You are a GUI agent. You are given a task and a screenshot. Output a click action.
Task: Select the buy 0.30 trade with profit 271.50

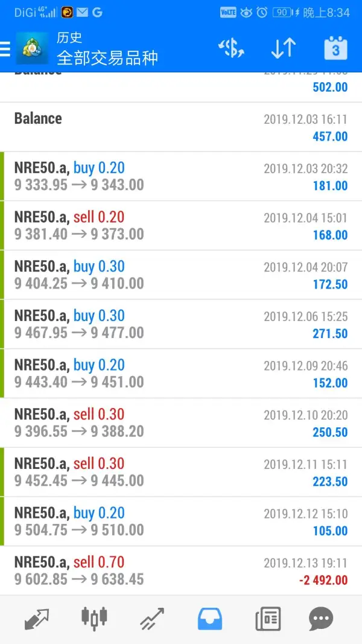tap(181, 324)
